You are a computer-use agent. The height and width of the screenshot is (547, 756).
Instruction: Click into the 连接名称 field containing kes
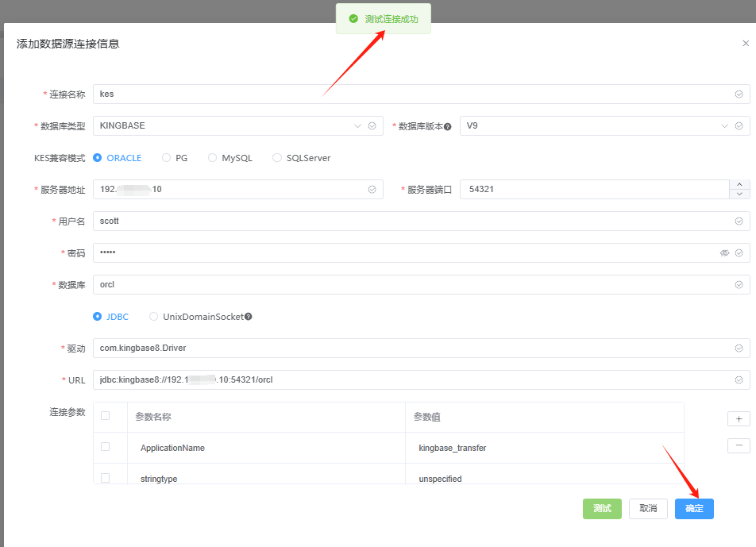tap(422, 94)
